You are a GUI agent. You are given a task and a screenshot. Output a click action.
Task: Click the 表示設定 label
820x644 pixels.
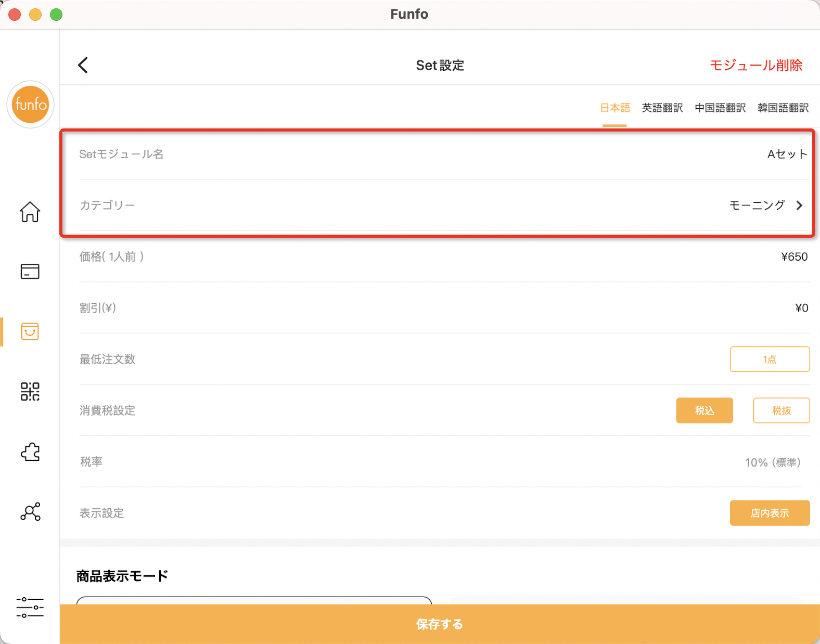pos(101,513)
